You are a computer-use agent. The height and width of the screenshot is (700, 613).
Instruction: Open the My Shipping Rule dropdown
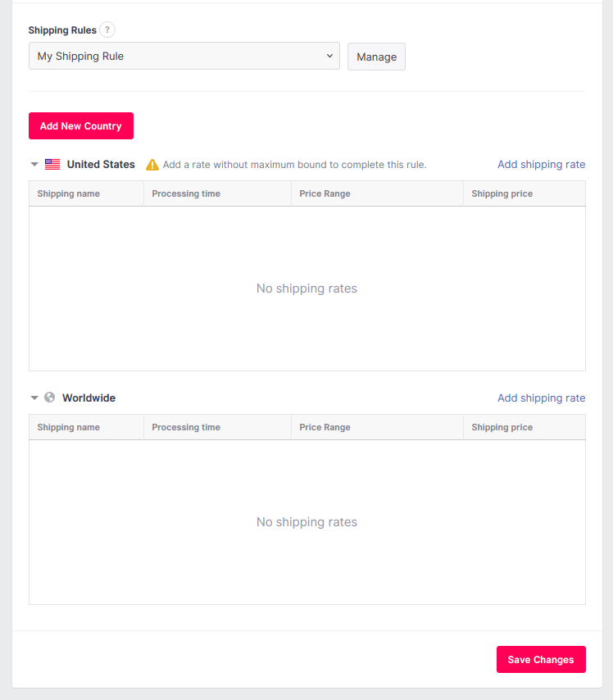point(184,57)
